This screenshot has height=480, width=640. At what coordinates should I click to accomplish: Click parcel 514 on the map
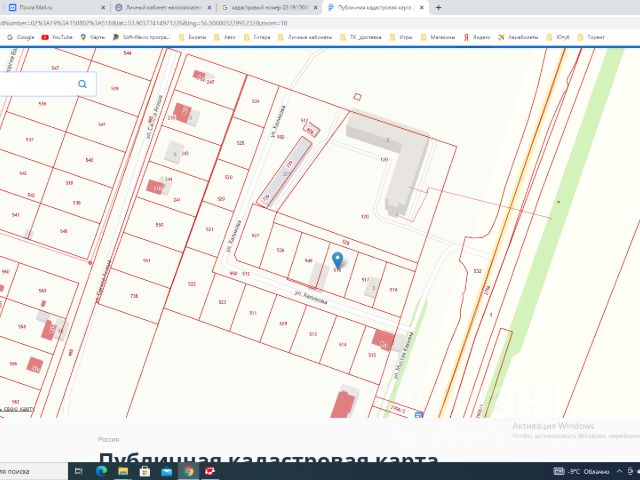click(x=342, y=344)
